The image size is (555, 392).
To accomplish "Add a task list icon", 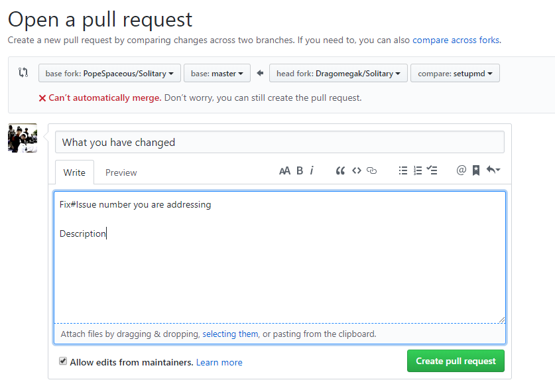I will pyautogui.click(x=432, y=170).
